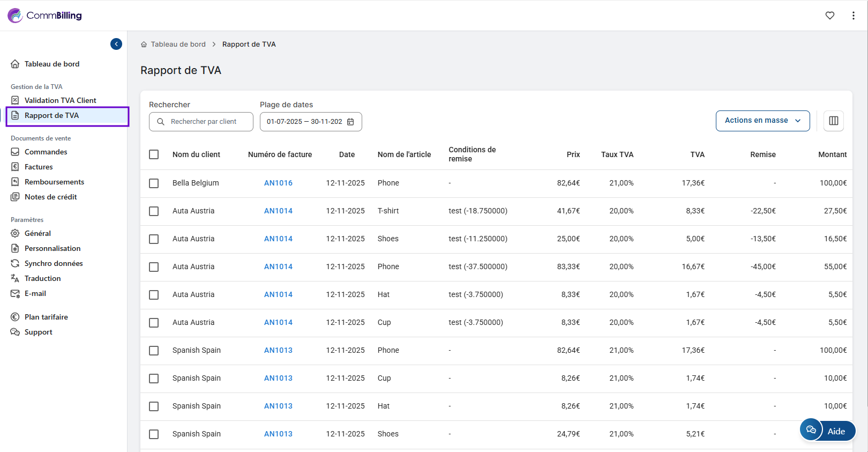Tick the checkbox for Spanish Spain Cup row
868x452 pixels.
154,379
